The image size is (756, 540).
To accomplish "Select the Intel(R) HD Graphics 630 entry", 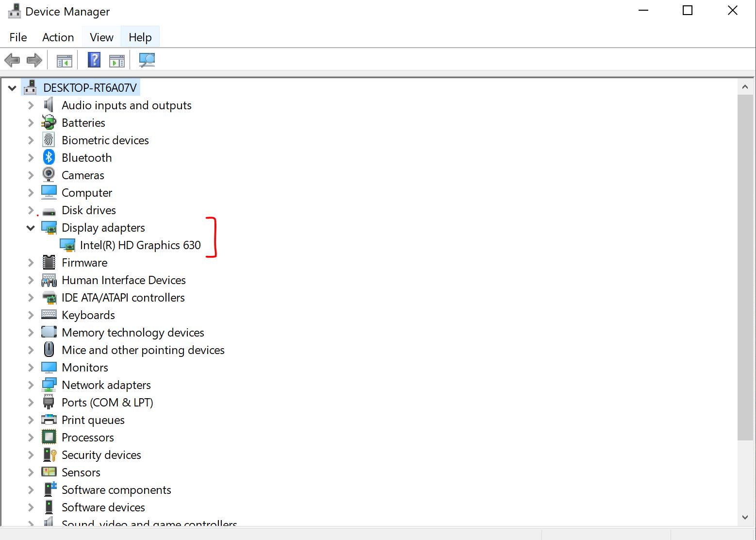I will [x=140, y=245].
